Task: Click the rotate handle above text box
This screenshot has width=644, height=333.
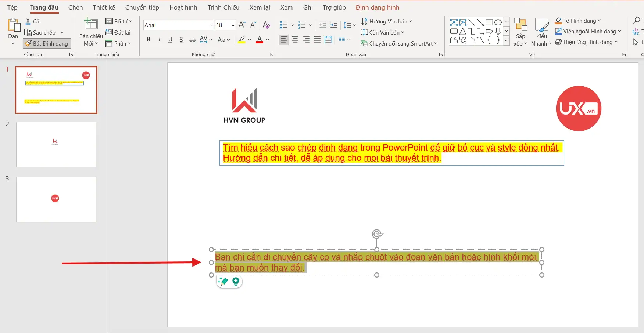Action: tap(377, 234)
